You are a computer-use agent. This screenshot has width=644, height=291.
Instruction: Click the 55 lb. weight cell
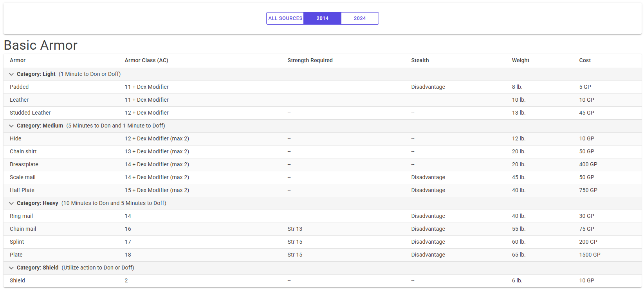[519, 229]
